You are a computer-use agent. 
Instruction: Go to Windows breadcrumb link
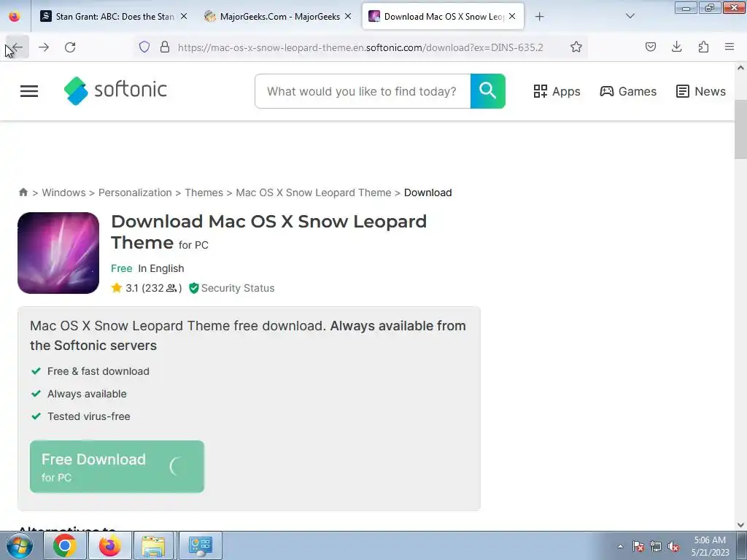pos(64,192)
